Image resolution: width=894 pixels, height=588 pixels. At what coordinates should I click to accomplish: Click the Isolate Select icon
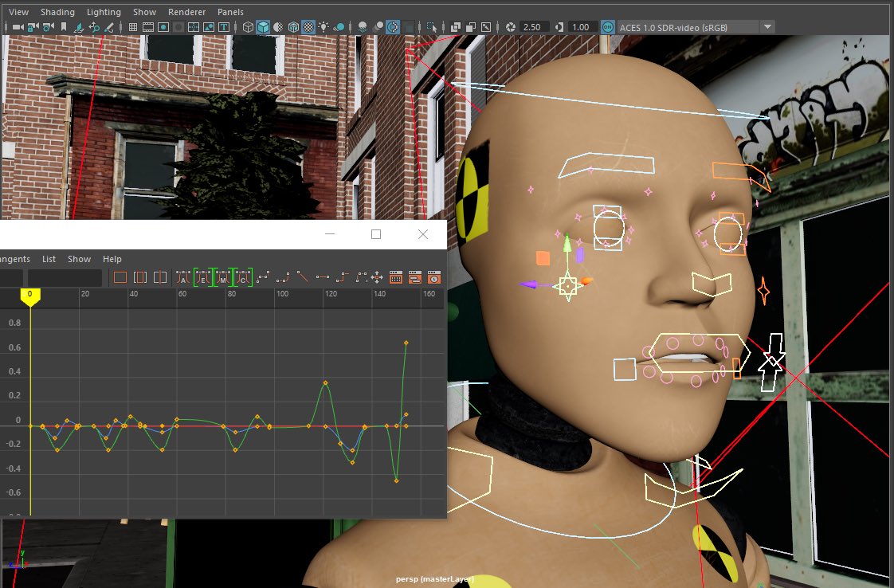pyautogui.click(x=432, y=27)
